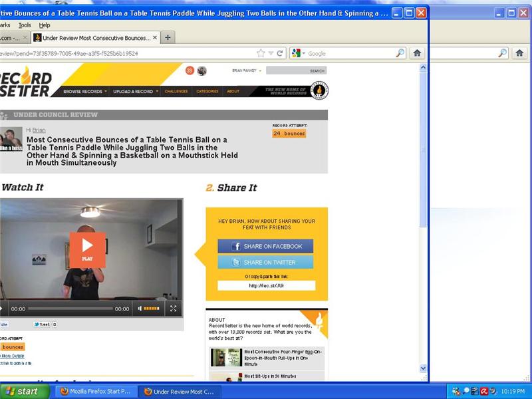Open a new tab with the plus button
The height and width of the screenshot is (399, 532).
pyautogui.click(x=168, y=37)
